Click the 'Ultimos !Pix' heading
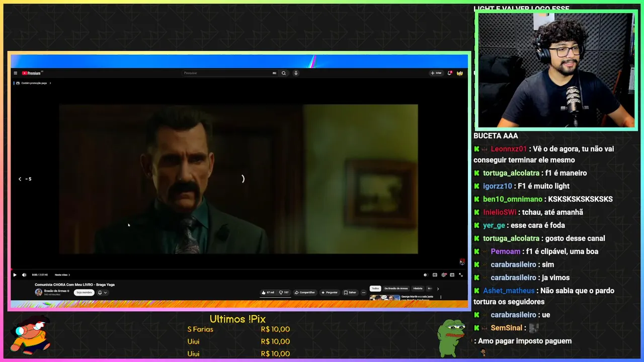Image resolution: width=644 pixels, height=362 pixels. (237, 319)
